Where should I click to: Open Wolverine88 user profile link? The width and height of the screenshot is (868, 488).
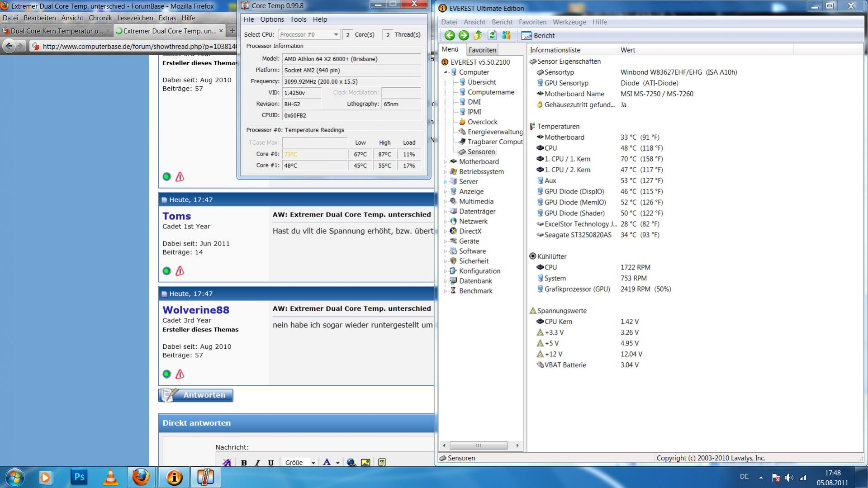click(x=196, y=310)
